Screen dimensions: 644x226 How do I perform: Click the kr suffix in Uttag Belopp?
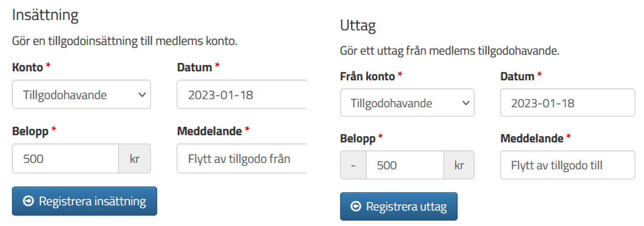[x=459, y=165]
